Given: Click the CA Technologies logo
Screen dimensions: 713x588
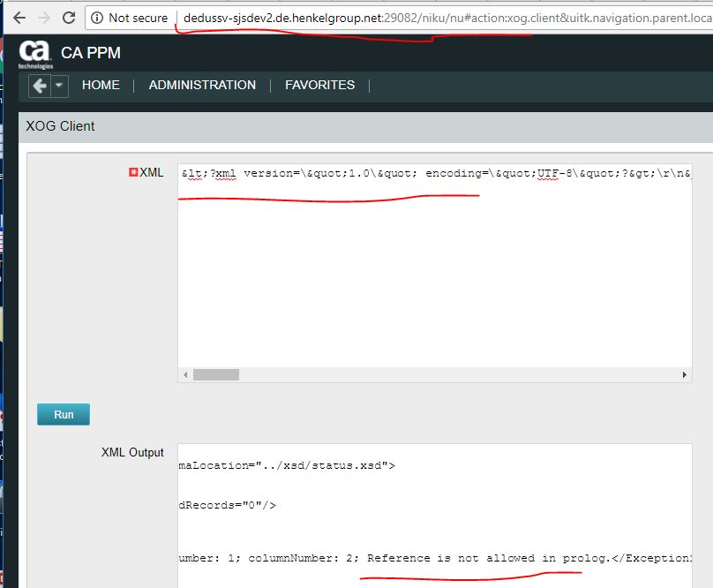Looking at the screenshot, I should pos(35,55).
